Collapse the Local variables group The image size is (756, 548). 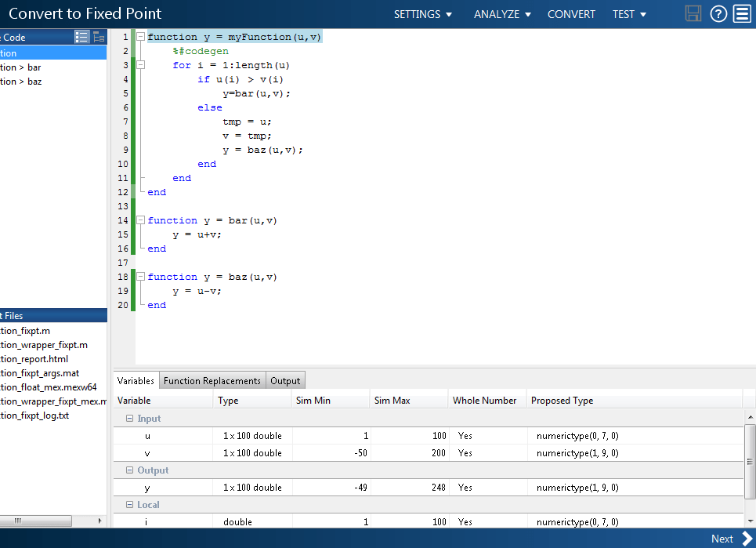tap(130, 505)
